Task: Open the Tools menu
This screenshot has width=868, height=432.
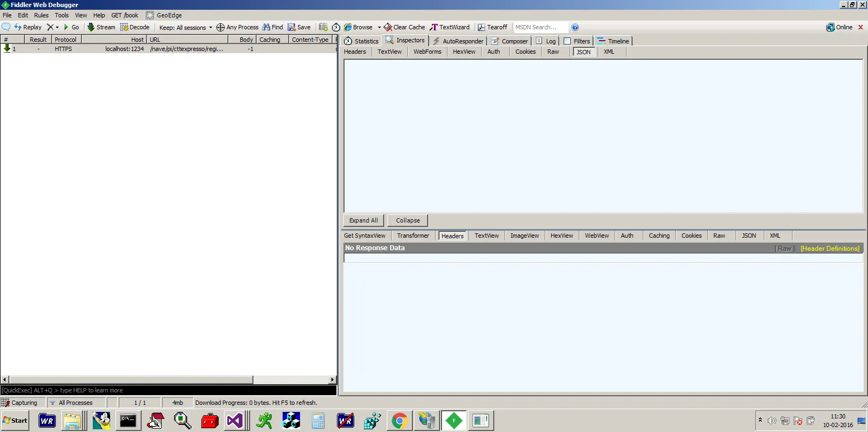Action: 62,15
